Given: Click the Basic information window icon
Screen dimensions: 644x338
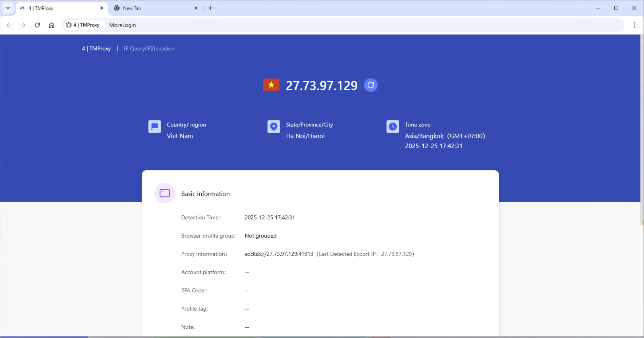Looking at the screenshot, I should (x=165, y=193).
